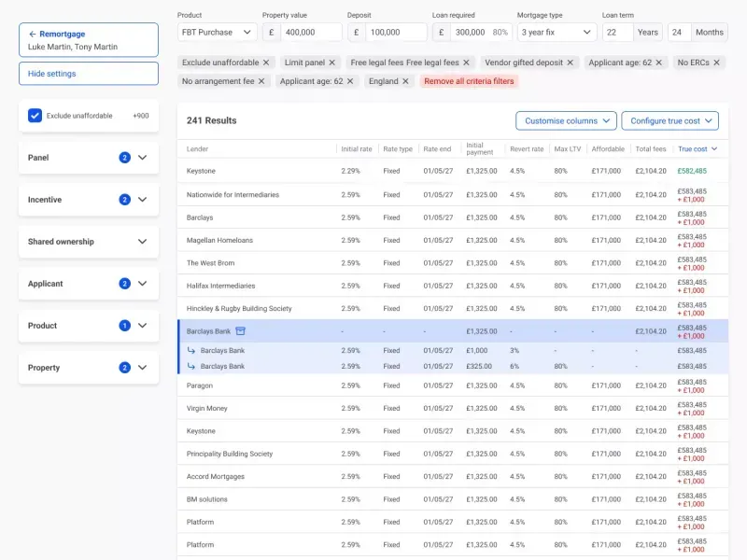Click the True cost sort chevron
Viewport: 747px width, 560px height.
click(714, 148)
